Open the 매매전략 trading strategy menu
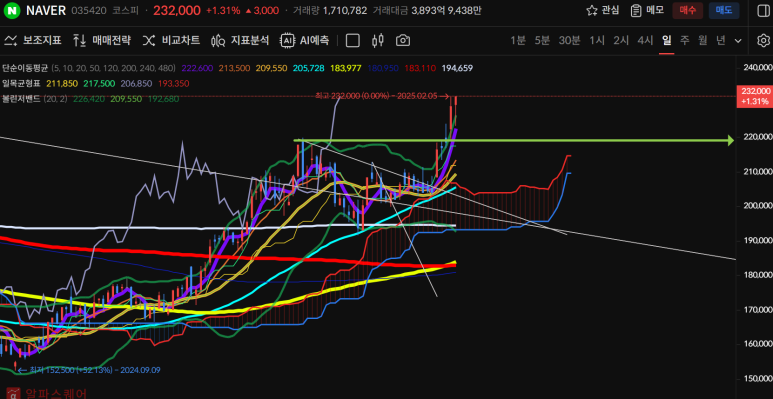The height and width of the screenshot is (399, 773). 102,40
